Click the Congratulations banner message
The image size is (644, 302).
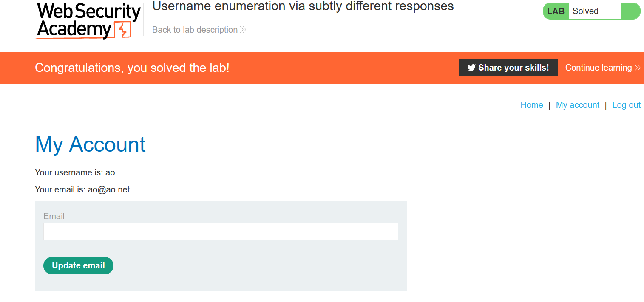pos(132,68)
